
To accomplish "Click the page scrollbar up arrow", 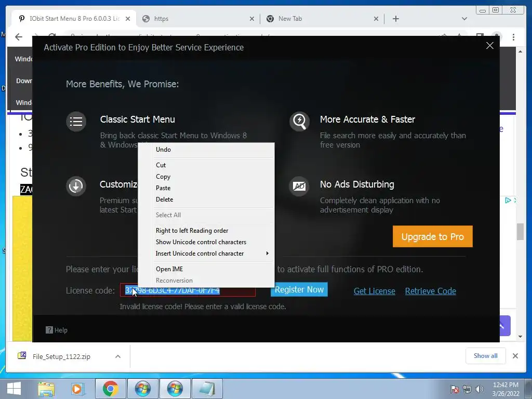I will click(x=520, y=51).
